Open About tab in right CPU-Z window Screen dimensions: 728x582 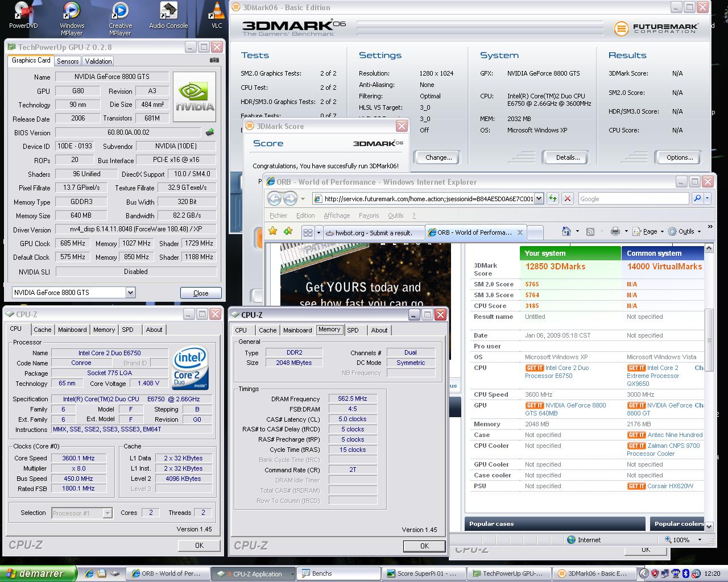click(x=379, y=330)
